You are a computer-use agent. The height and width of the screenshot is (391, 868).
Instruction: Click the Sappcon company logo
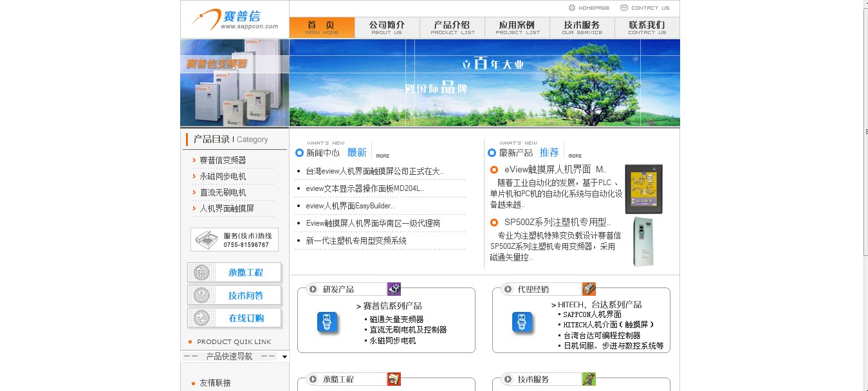(x=235, y=19)
